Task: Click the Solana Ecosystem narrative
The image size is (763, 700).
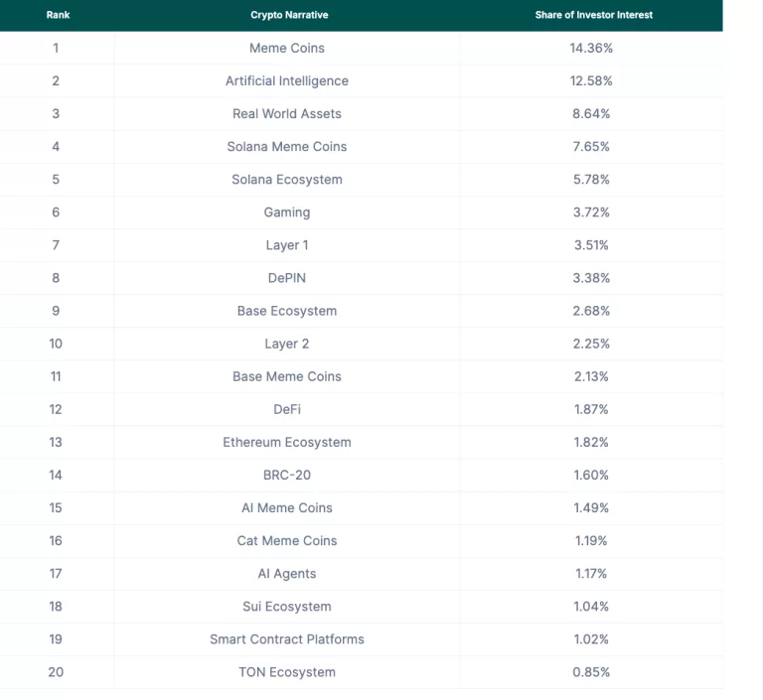Action: 287,179
